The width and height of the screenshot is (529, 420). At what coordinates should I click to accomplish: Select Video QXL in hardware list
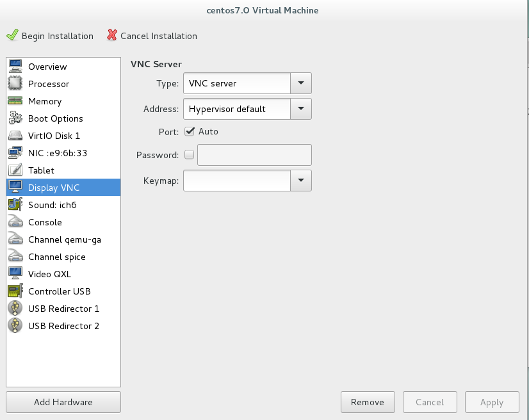(x=48, y=274)
